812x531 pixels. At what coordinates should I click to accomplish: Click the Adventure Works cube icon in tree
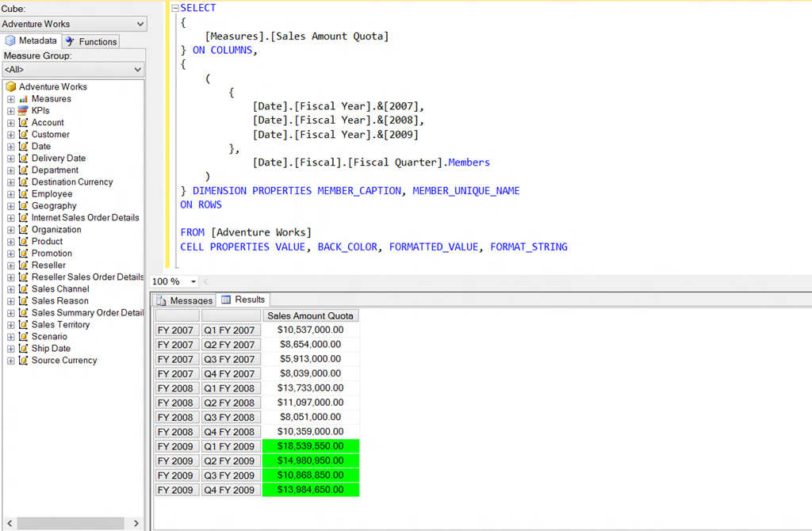(11, 86)
